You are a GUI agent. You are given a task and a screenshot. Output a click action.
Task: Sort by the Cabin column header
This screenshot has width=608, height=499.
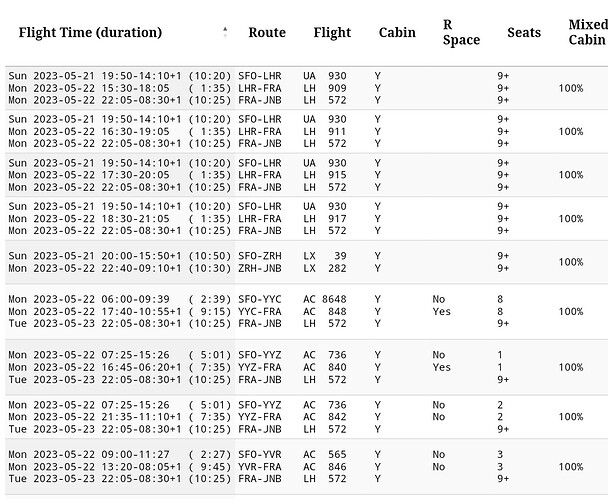(397, 32)
